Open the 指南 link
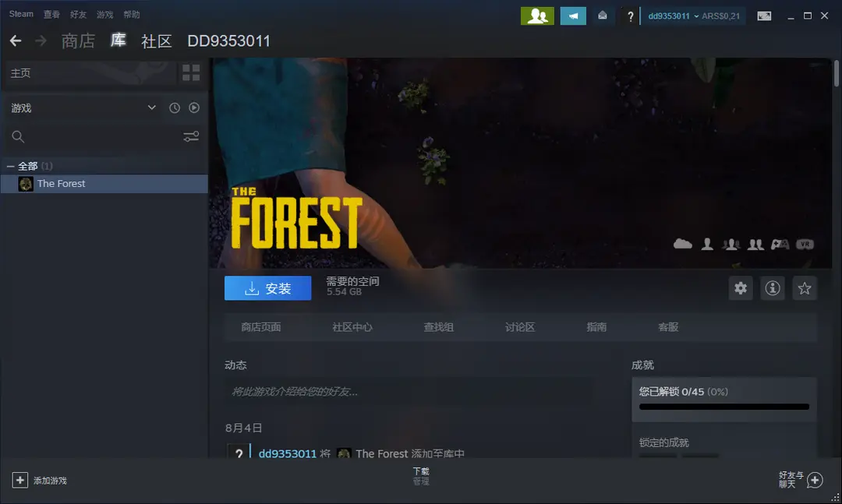The image size is (842, 504). tap(596, 327)
